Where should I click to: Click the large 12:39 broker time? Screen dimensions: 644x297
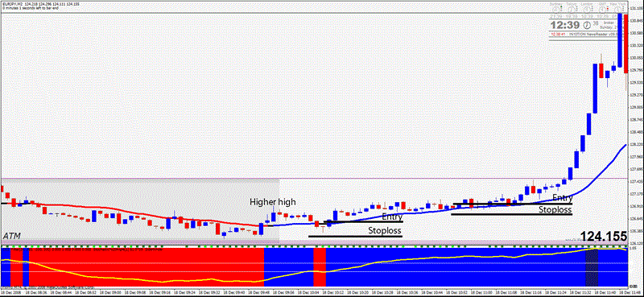tap(565, 25)
